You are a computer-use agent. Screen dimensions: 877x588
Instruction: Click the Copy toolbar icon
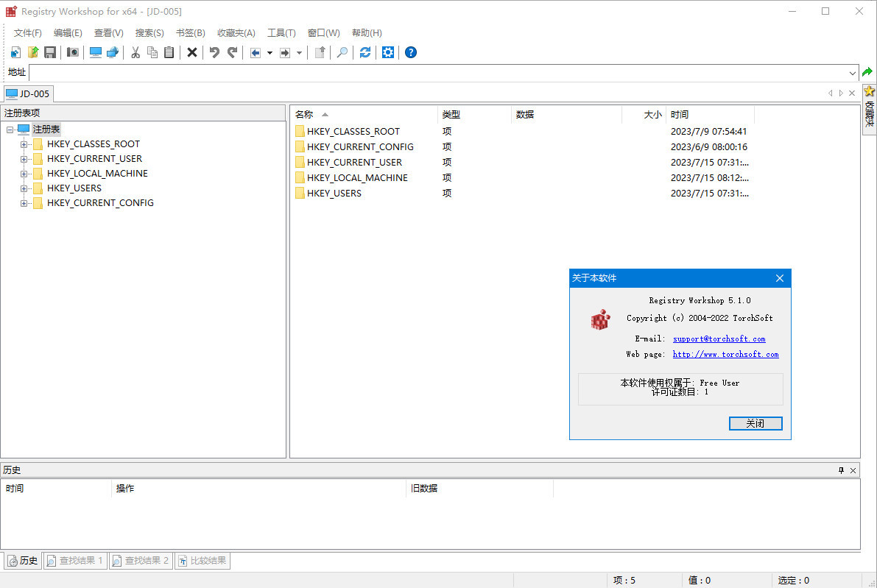coord(152,52)
